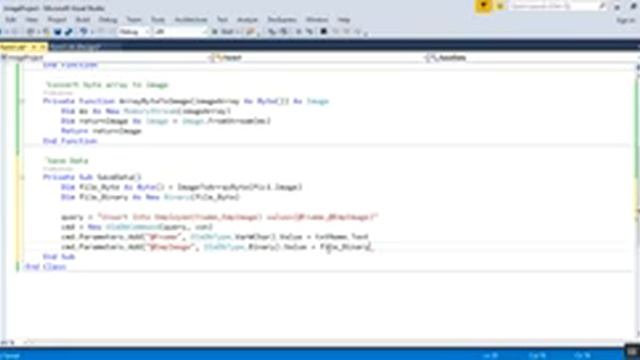Collapse the SaveData sub block
640x360 pixels.
click(x=22, y=177)
